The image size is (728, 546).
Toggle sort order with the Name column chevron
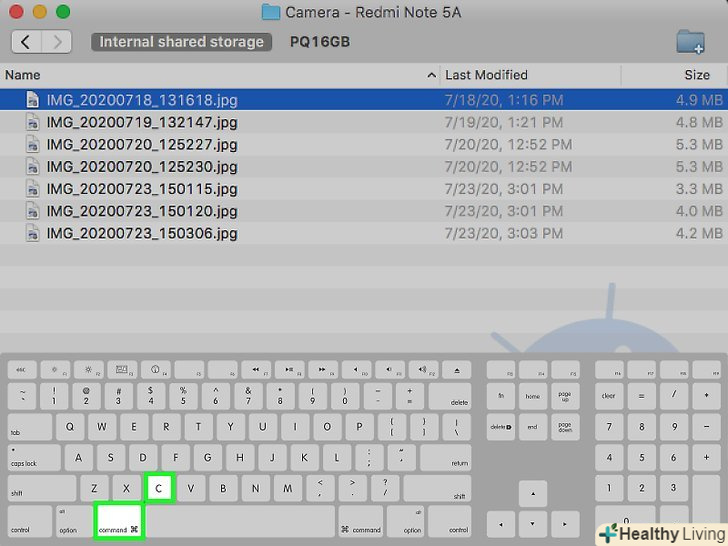[431, 75]
